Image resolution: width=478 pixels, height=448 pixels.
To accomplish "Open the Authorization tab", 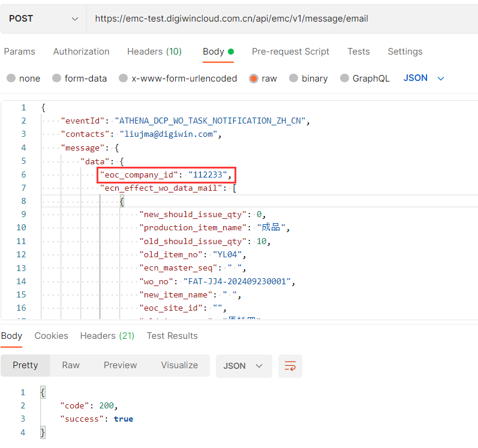I will [81, 52].
